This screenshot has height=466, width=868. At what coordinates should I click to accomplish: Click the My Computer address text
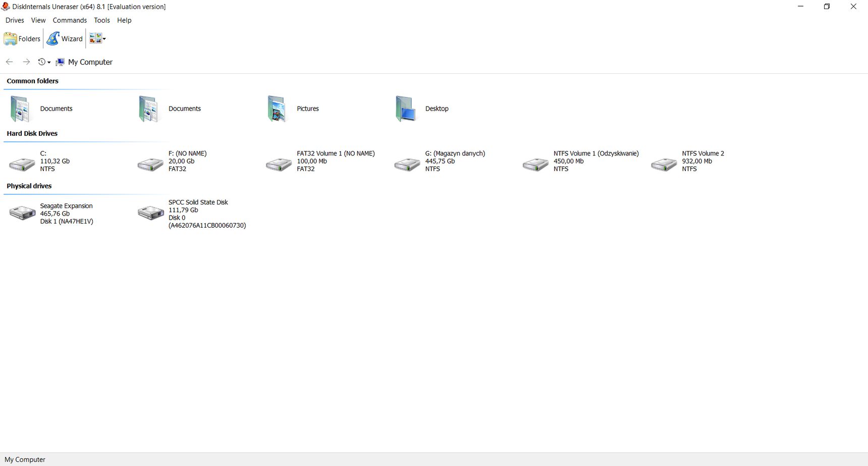[x=90, y=62]
